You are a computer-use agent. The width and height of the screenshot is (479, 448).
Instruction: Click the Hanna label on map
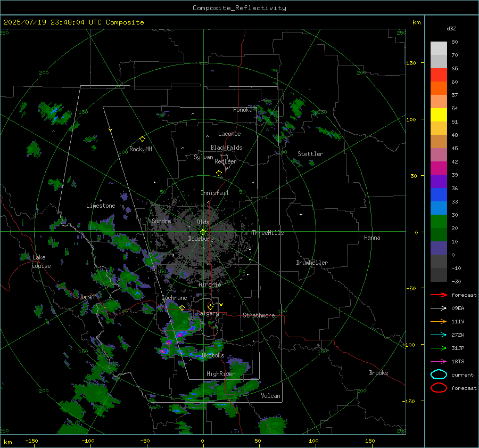click(x=372, y=238)
